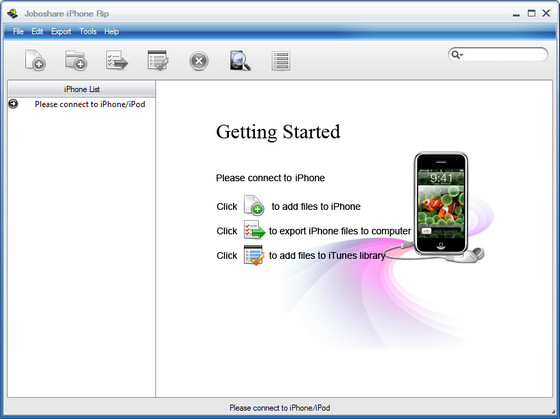560x419 pixels.
Task: Click the Add Folder toolbar icon
Action: pos(76,60)
